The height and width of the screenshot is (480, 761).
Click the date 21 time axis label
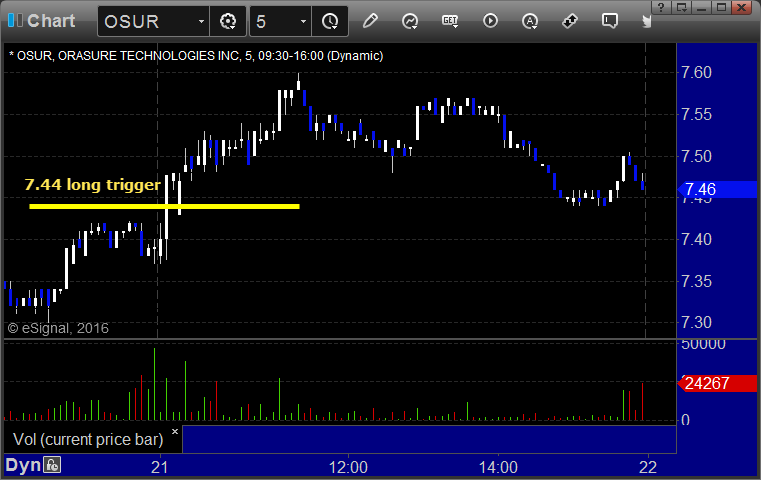click(159, 467)
